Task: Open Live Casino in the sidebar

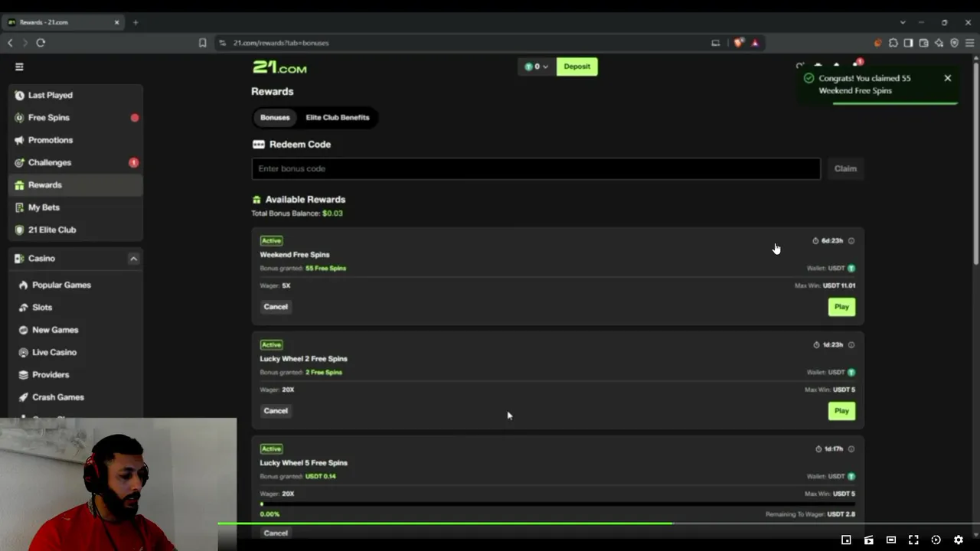Action: pos(75,352)
